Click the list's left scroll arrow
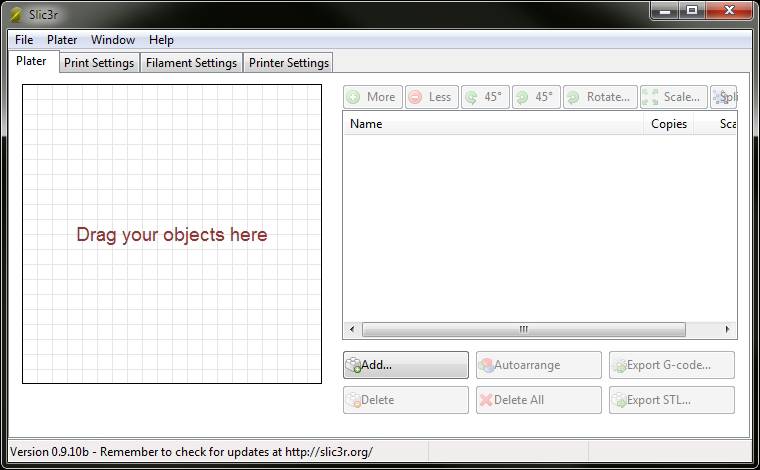Viewport: 760px width, 470px height. [352, 329]
